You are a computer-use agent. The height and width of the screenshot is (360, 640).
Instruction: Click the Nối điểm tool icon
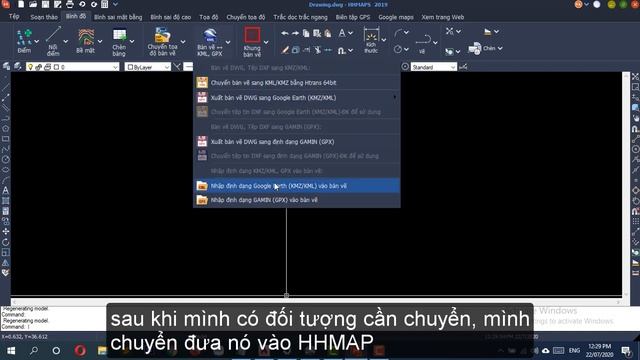53,35
